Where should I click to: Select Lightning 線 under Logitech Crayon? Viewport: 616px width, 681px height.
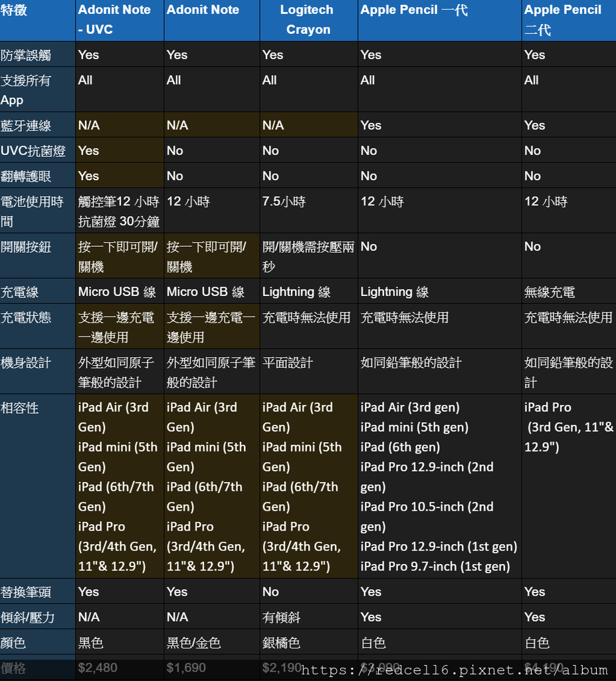coord(308,291)
